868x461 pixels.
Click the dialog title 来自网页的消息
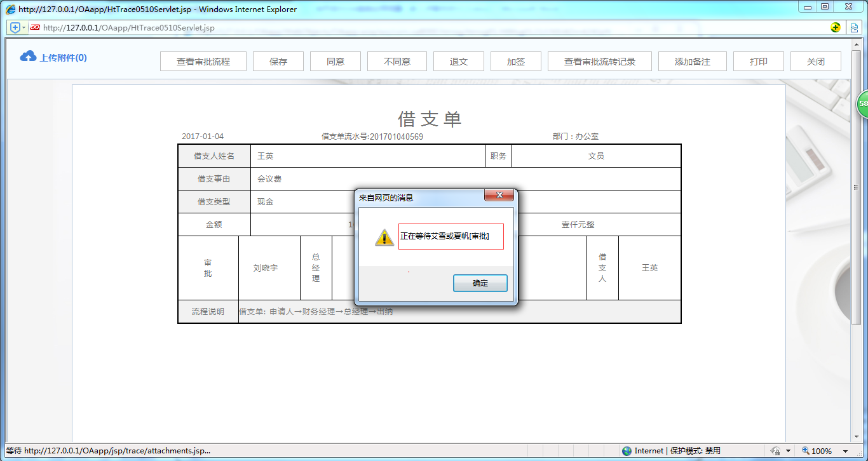(386, 197)
